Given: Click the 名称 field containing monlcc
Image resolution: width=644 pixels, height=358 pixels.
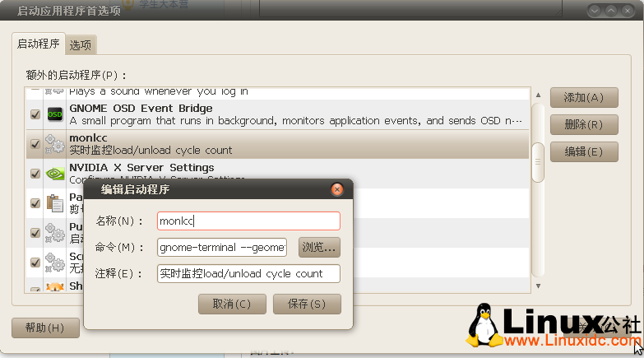Looking at the screenshot, I should (x=248, y=221).
